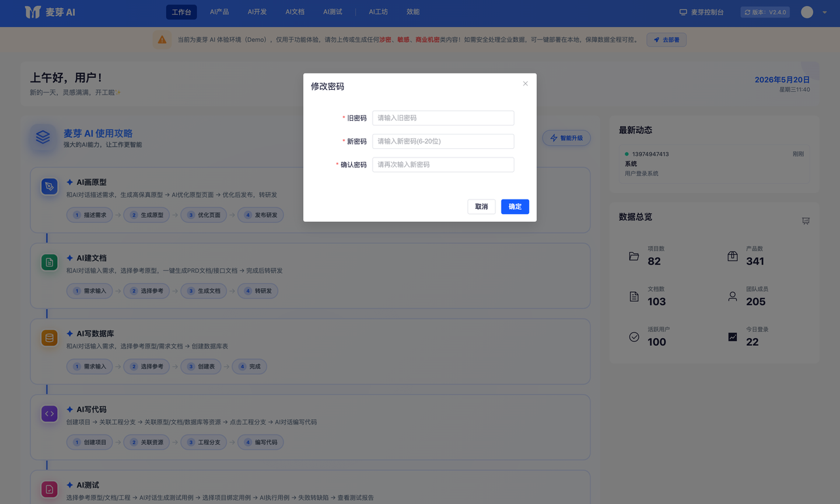Viewport: 840px width, 504px height.
Task: Click the icon beside 数据总览 heading
Action: pos(806,221)
